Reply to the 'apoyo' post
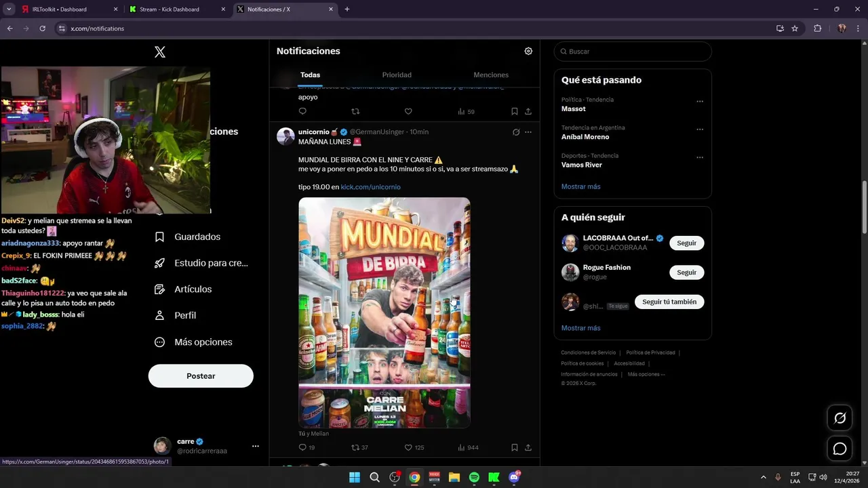 click(302, 111)
